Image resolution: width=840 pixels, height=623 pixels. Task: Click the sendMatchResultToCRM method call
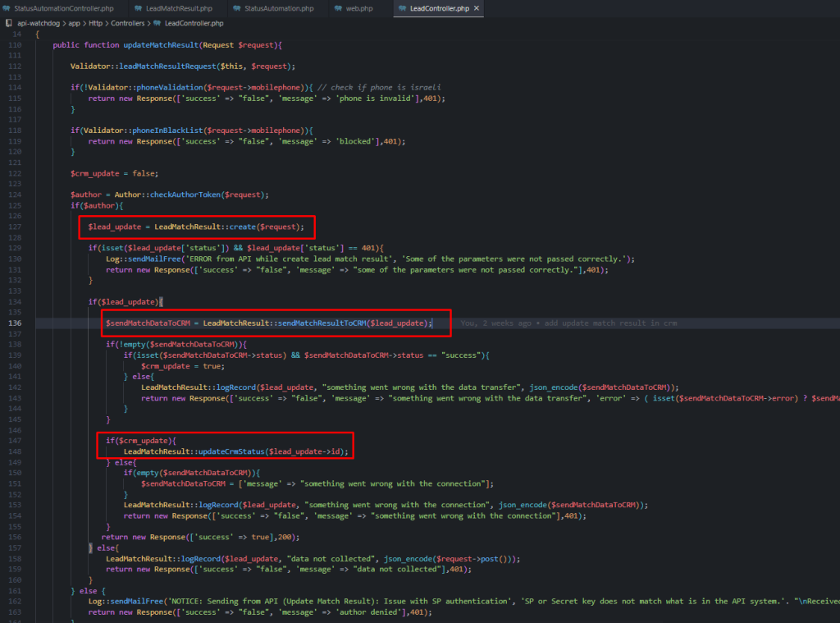point(320,323)
